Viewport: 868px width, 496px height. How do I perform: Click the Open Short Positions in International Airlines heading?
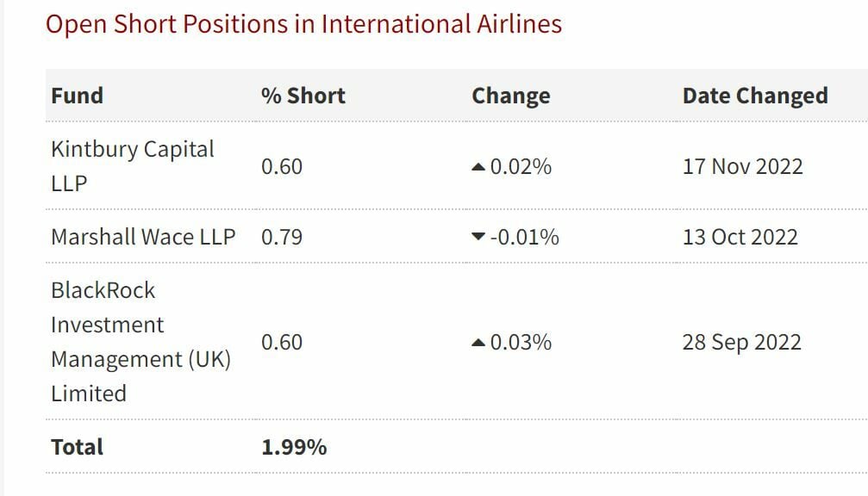pos(303,24)
